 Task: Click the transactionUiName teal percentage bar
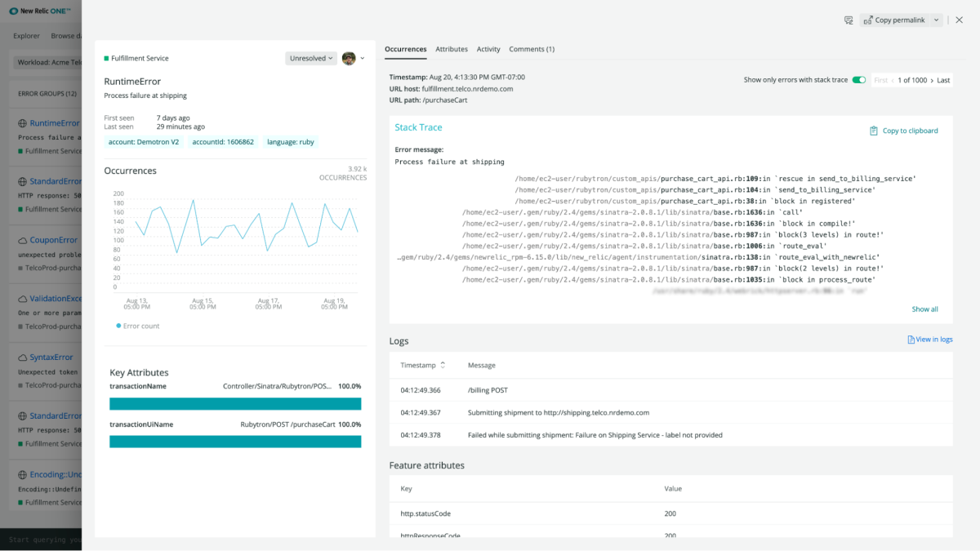click(235, 442)
